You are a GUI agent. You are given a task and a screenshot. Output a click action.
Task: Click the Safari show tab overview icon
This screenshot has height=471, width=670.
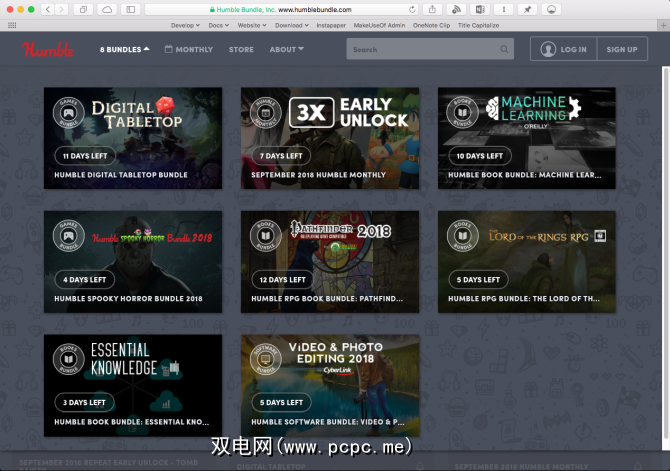(x=83, y=9)
